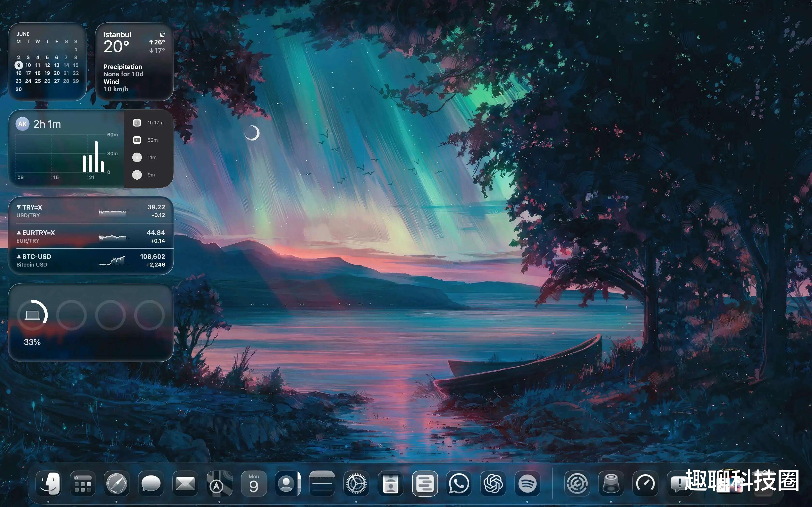The width and height of the screenshot is (812, 507).
Task: Click the TRY=X USD/TRY stock row
Action: [x=91, y=211]
